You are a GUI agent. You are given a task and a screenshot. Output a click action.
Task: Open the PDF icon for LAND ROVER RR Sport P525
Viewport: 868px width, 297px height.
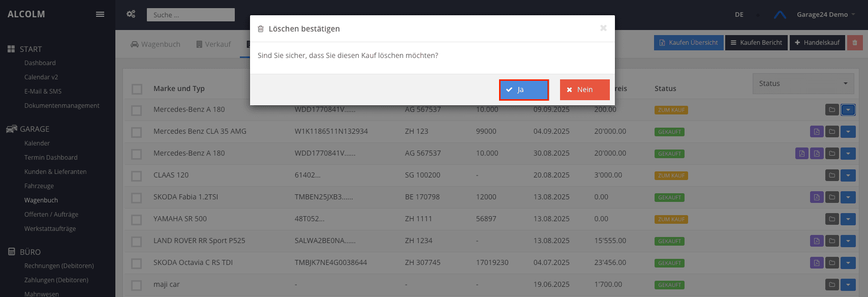pos(817,241)
